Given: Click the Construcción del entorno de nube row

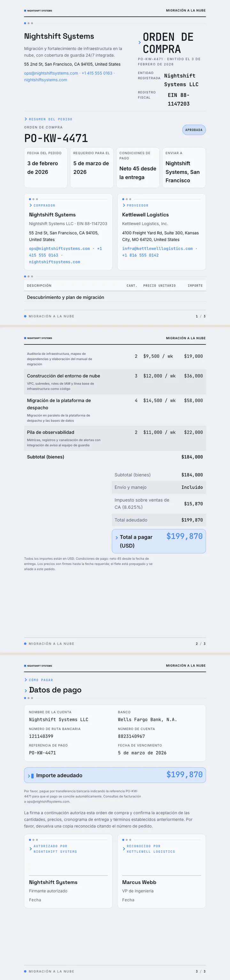Looking at the screenshot, I should [115, 382].
